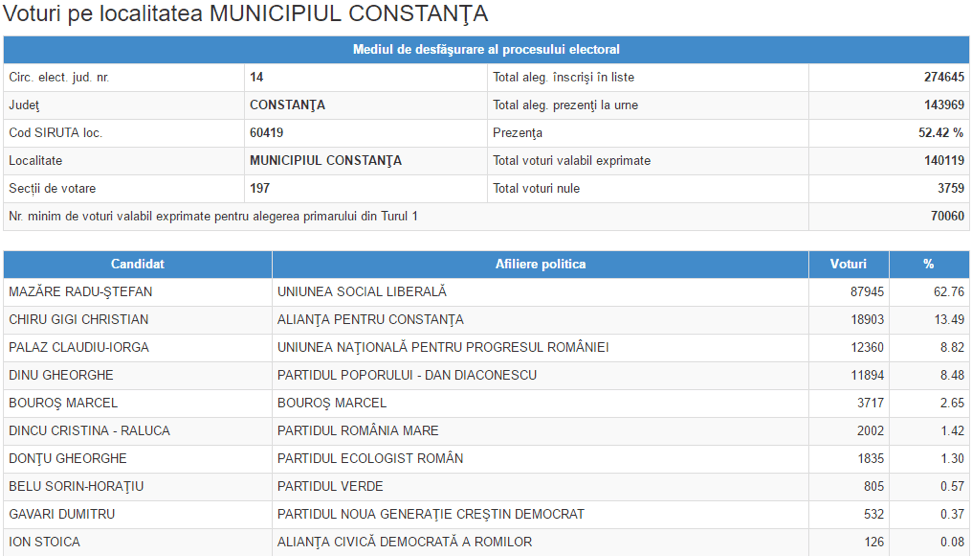Click the Secţii de votare value 197
Viewport: 973px width, 556px height.
point(259,188)
